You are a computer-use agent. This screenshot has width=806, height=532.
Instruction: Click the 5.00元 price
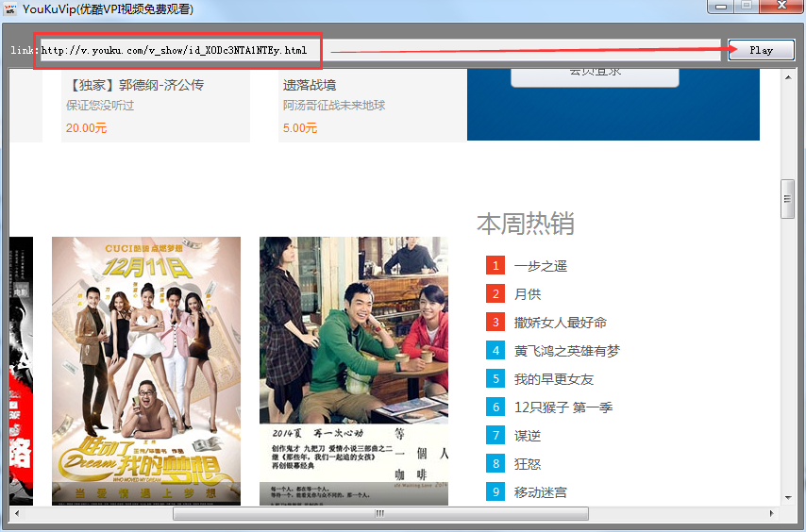coord(300,128)
